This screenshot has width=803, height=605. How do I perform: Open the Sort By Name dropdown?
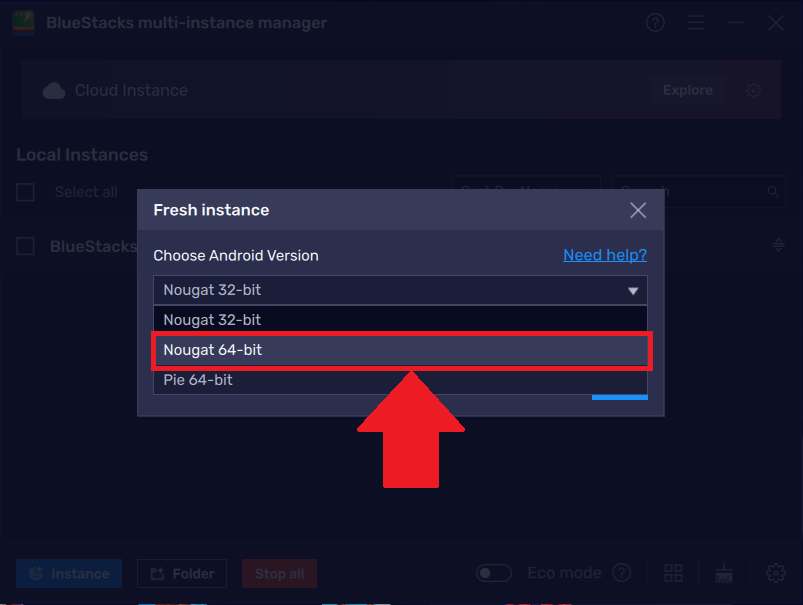point(526,192)
